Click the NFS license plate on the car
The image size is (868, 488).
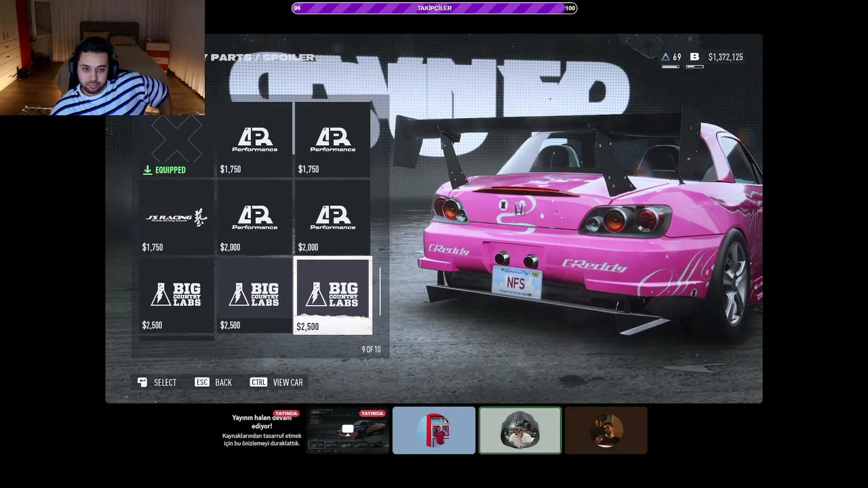517,283
